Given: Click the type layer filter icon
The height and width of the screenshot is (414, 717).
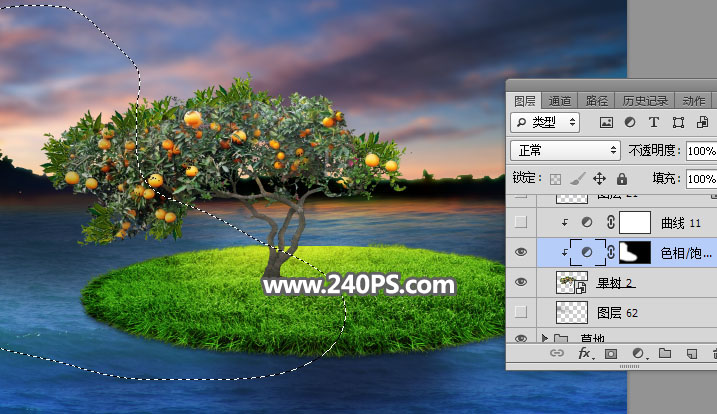Looking at the screenshot, I should click(x=654, y=122).
